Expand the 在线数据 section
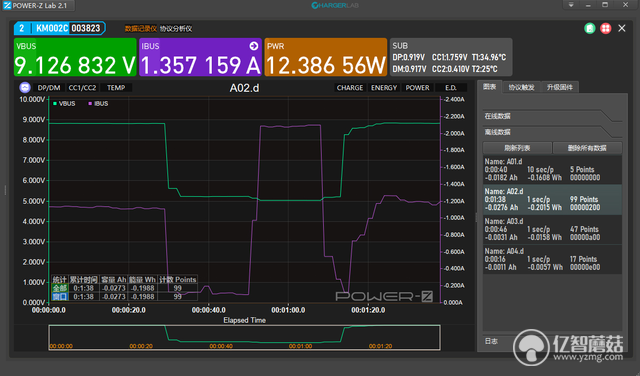 [552, 116]
